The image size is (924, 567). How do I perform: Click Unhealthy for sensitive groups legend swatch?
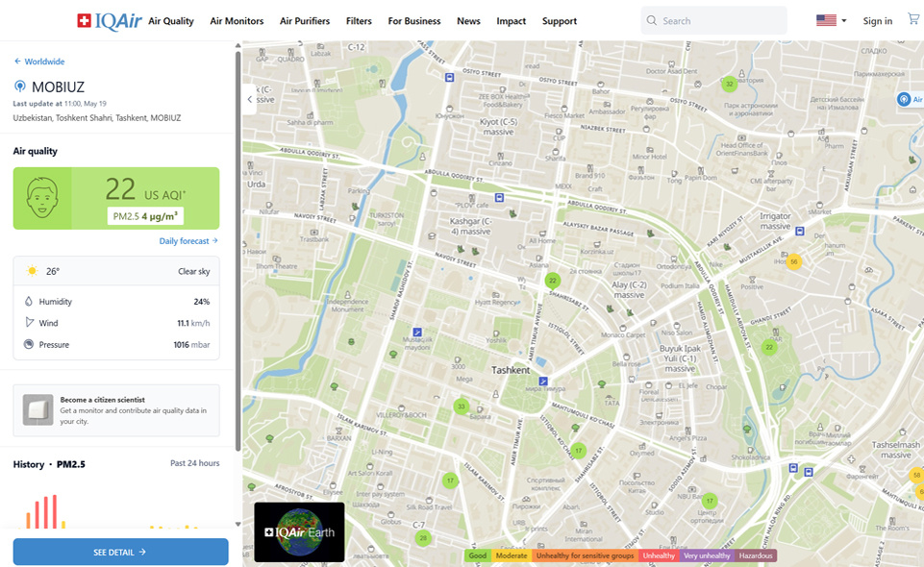tap(585, 555)
